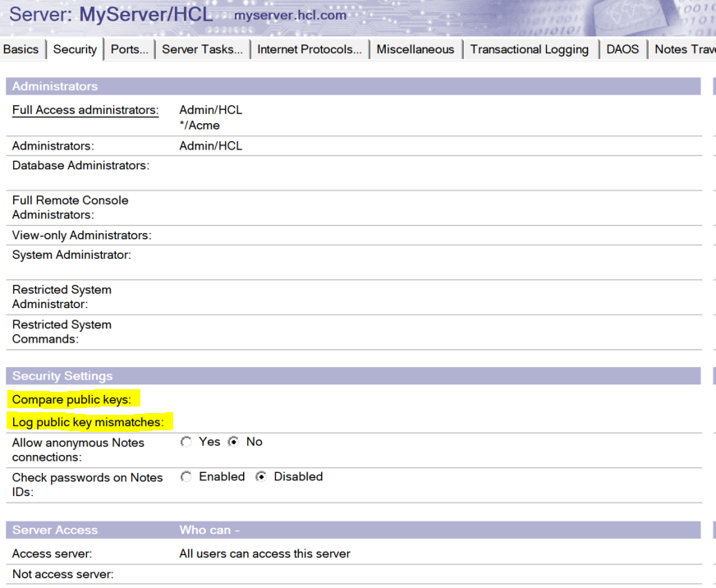716x588 pixels.
Task: Select the Security tab
Action: point(75,49)
